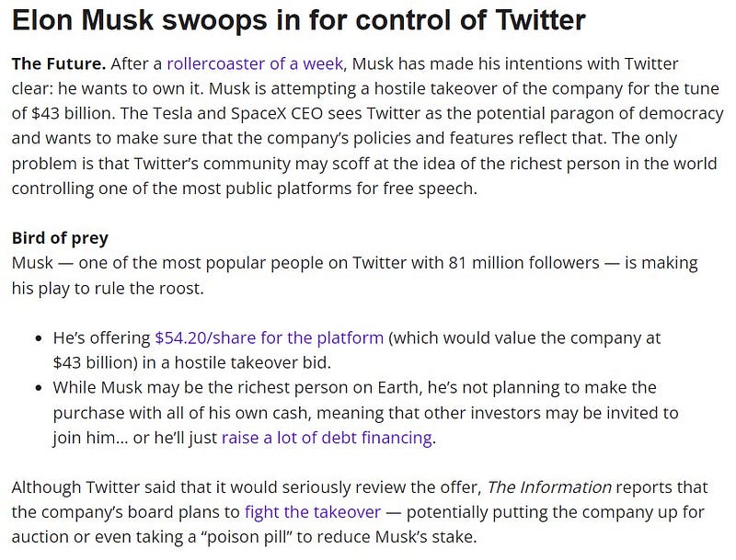736x560 pixels.
Task: Click the bold "The Future." label
Action: [59, 63]
